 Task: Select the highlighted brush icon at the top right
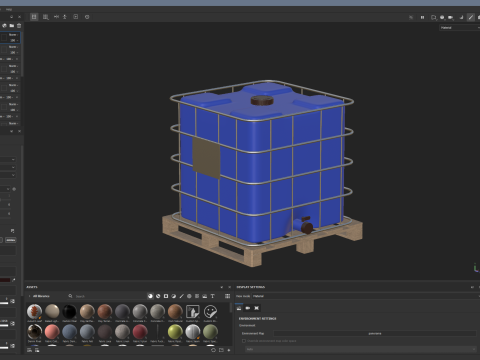471,17
